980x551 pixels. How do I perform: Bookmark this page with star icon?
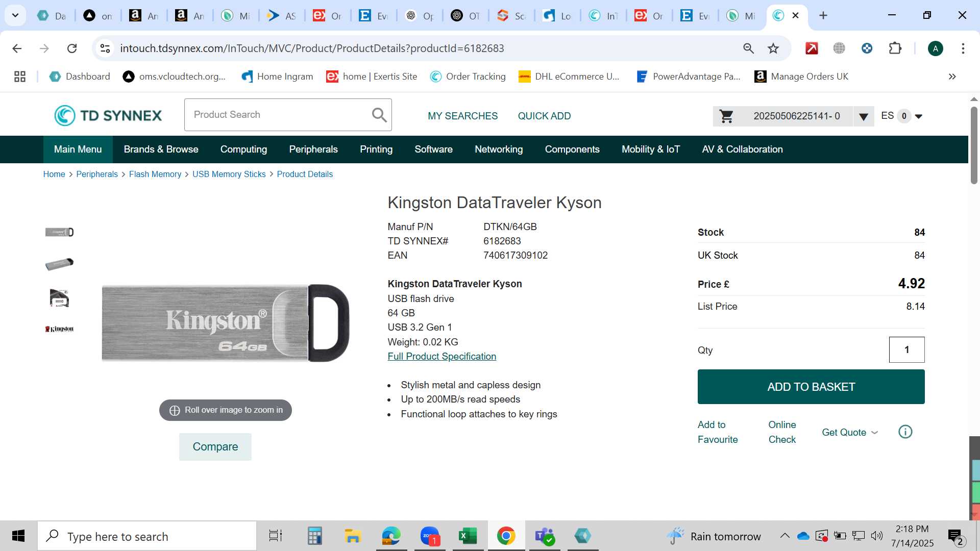(x=773, y=48)
